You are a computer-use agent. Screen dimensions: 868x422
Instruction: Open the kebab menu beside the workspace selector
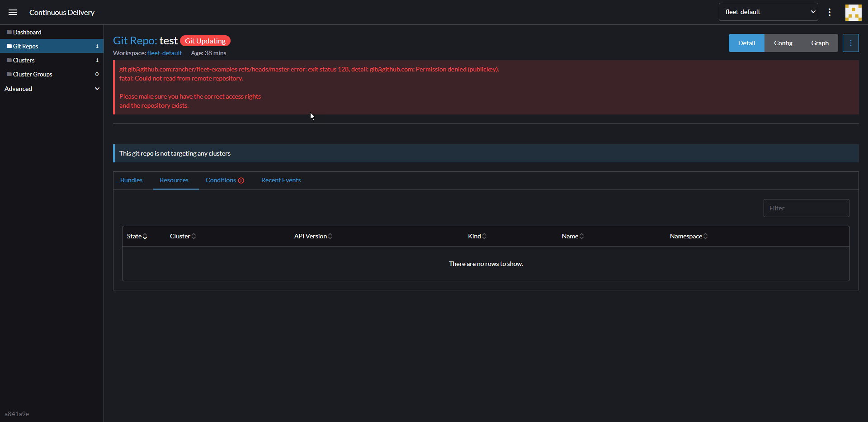click(x=830, y=12)
